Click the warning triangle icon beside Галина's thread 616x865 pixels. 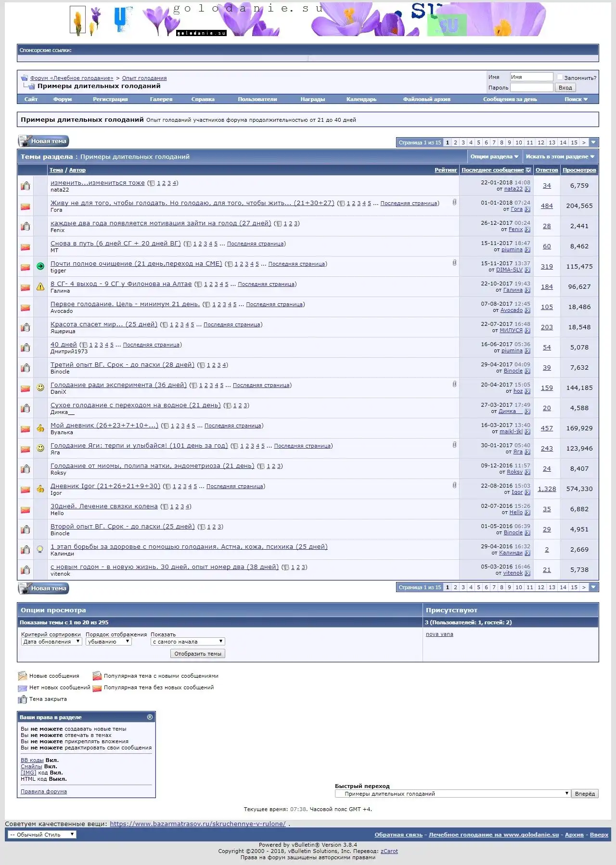coord(40,286)
